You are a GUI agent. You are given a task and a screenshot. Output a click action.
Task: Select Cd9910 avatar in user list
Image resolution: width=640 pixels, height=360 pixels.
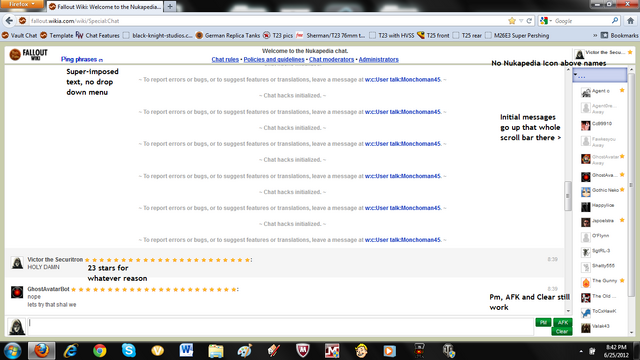pos(586,125)
